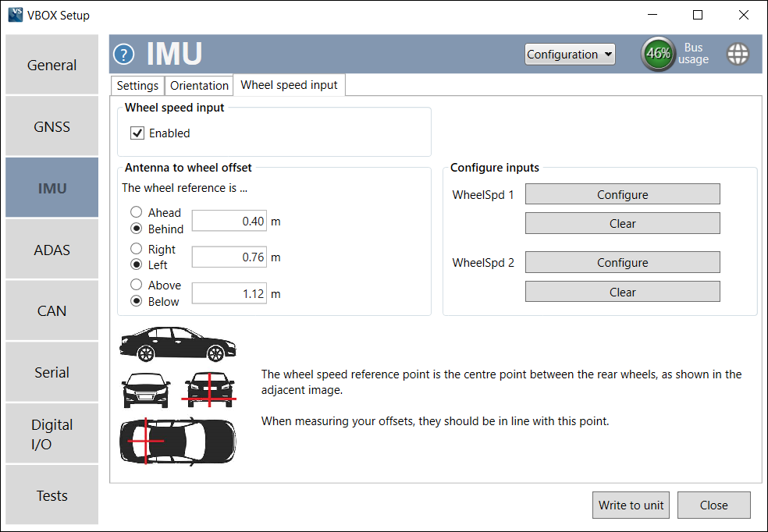
Task: Open the CAN section
Action: 52,310
